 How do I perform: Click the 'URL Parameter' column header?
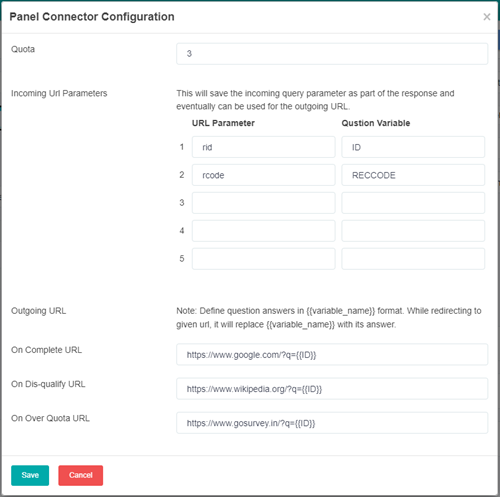(x=223, y=123)
